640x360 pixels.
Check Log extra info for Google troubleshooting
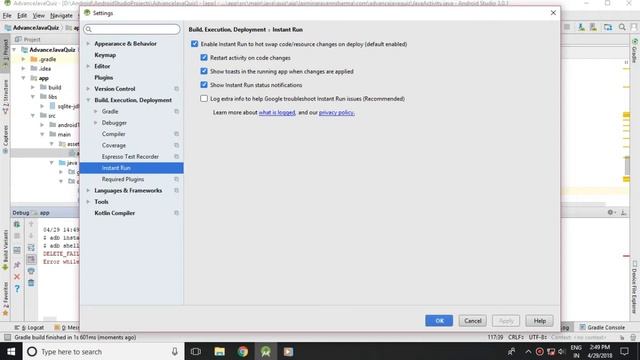[204, 98]
